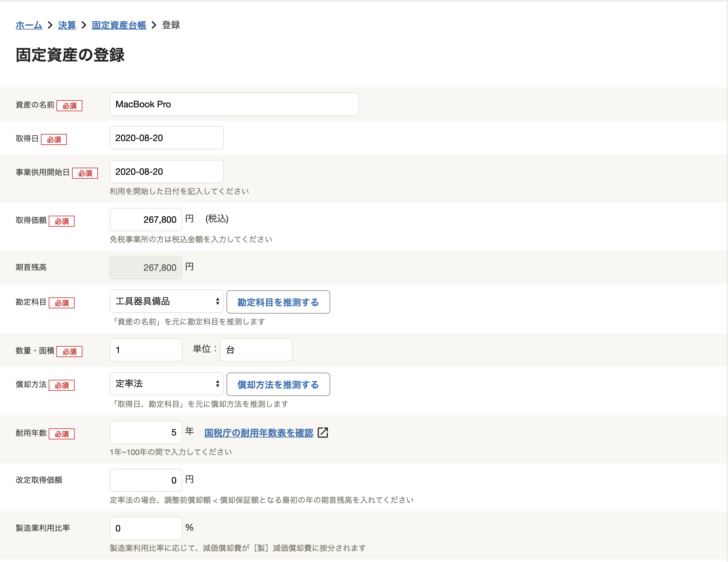728x562 pixels.
Task: Open 国税庁の耐用年数表を確認 link
Action: coord(259,433)
